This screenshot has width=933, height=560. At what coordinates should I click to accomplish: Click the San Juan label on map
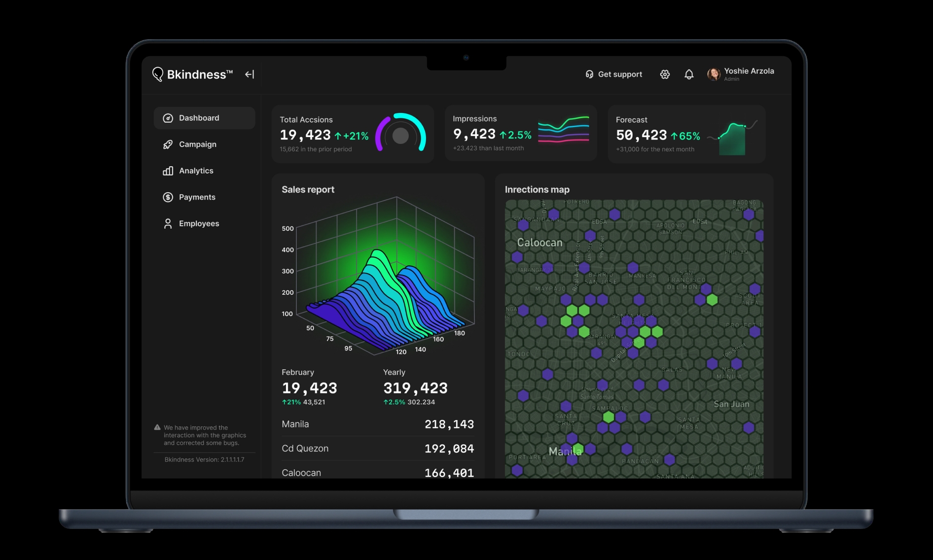pos(731,404)
